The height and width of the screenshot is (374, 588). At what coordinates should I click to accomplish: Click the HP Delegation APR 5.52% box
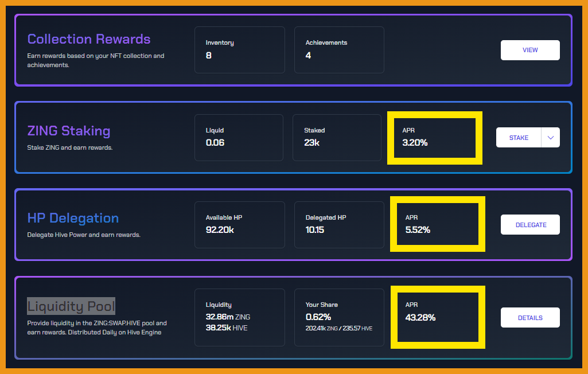tap(437, 224)
